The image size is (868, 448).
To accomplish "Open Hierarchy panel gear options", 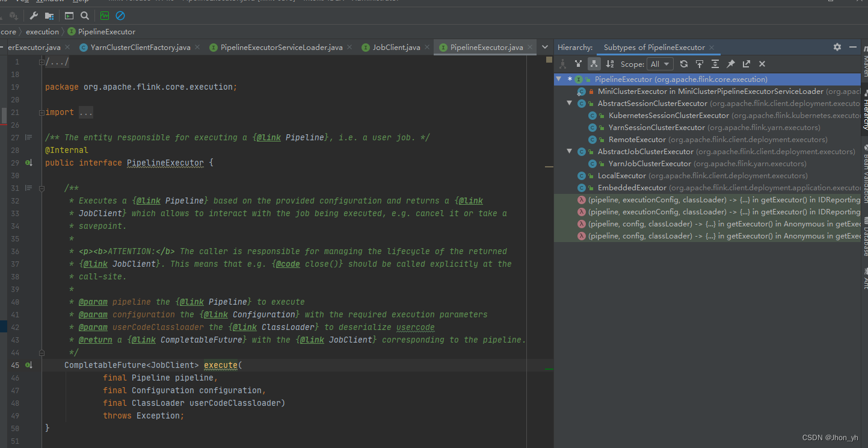I will [837, 47].
